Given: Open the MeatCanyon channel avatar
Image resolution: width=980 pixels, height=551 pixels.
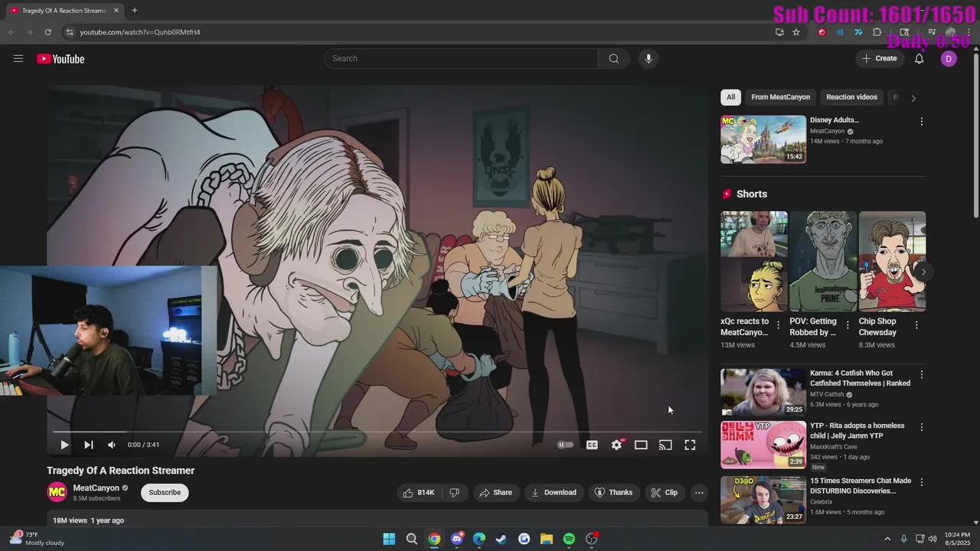Looking at the screenshot, I should click(57, 493).
